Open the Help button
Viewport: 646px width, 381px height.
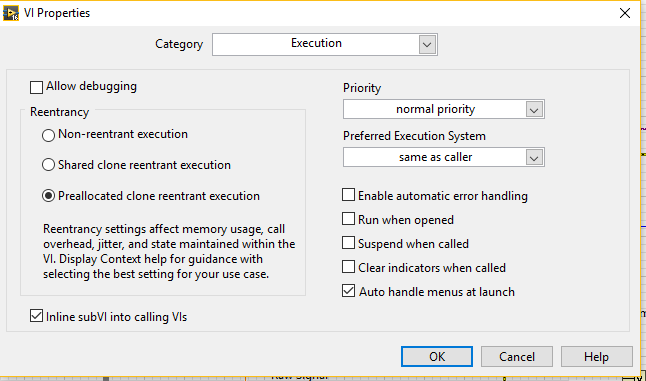[597, 356]
